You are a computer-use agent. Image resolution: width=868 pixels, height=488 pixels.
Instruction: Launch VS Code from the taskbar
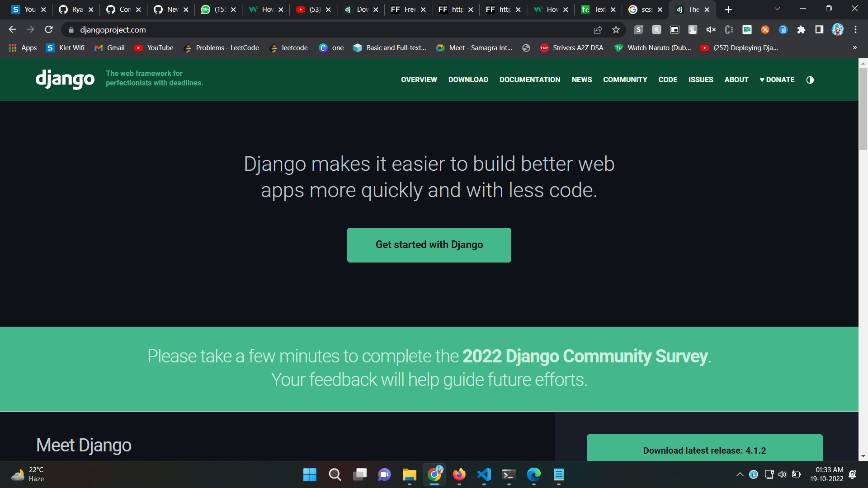coord(484,475)
